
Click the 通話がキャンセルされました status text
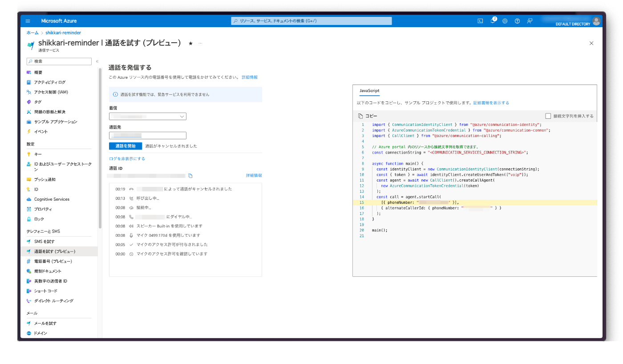click(171, 146)
